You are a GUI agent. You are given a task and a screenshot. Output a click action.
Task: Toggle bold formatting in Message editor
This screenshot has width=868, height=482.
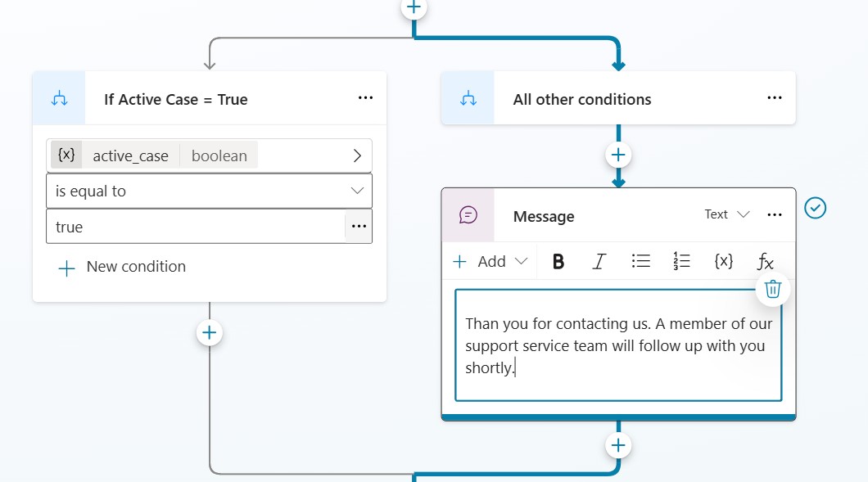click(x=558, y=262)
